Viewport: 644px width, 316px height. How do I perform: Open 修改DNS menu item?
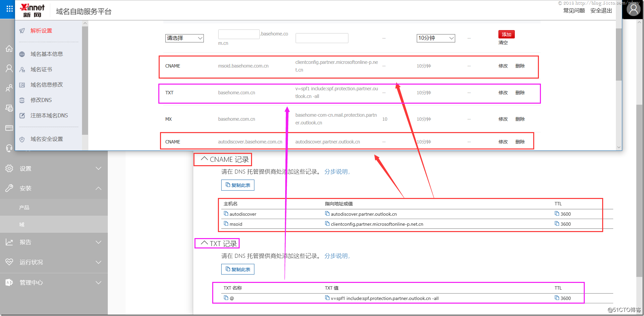tap(41, 100)
